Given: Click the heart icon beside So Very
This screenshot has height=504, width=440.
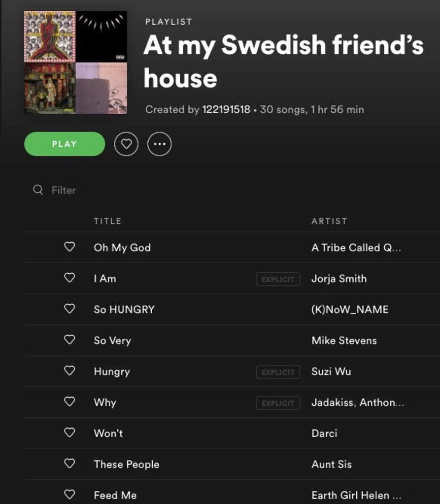Looking at the screenshot, I should [x=69, y=340].
